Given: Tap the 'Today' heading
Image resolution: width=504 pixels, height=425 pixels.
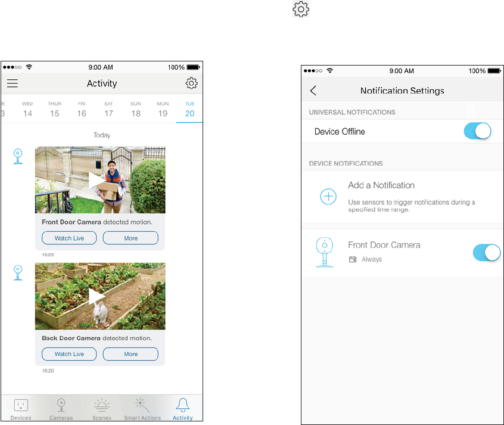Looking at the screenshot, I should coord(102,135).
